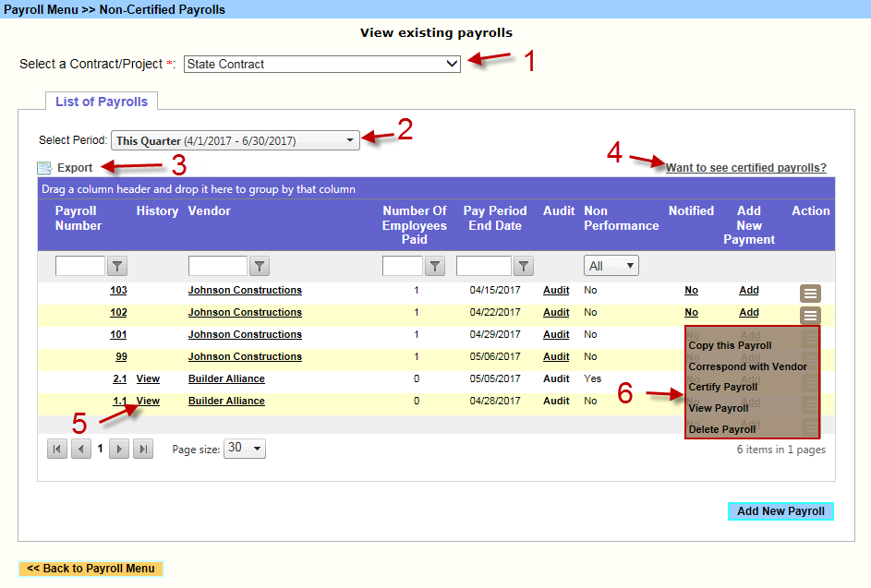
Task: Switch to List of Payrolls tab
Action: pos(102,102)
